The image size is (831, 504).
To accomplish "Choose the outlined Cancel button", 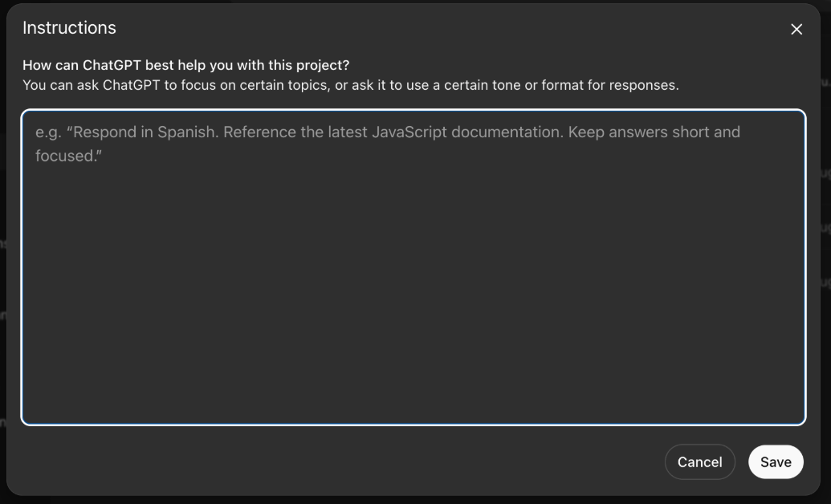I will click(x=699, y=461).
